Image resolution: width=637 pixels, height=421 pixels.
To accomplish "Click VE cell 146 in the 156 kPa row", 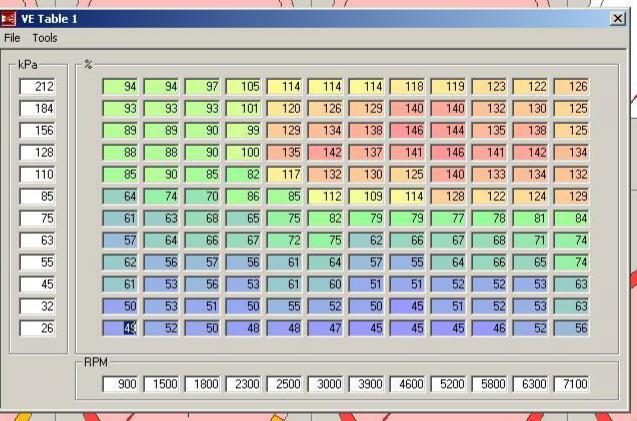I will (x=407, y=130).
